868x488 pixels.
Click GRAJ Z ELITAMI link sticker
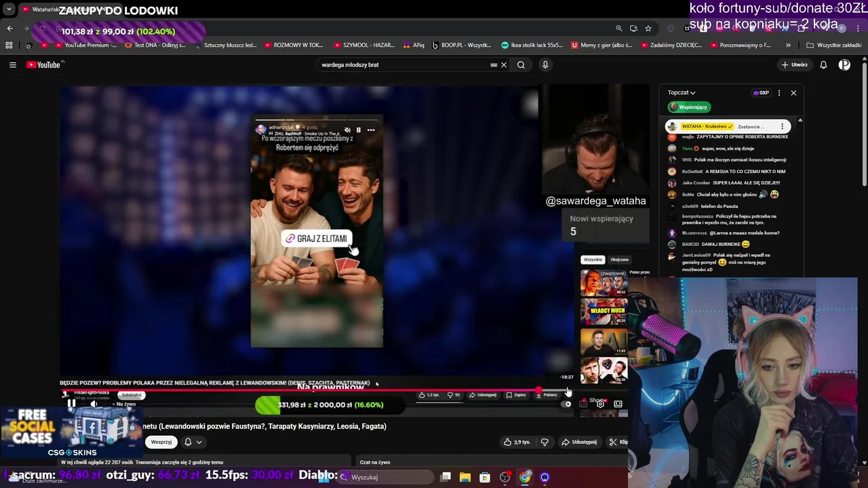[x=317, y=239]
